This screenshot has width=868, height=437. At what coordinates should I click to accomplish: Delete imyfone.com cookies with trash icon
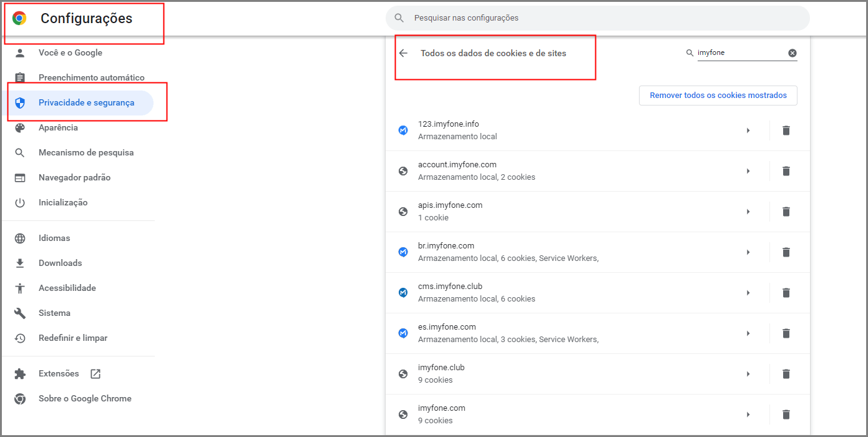786,415
